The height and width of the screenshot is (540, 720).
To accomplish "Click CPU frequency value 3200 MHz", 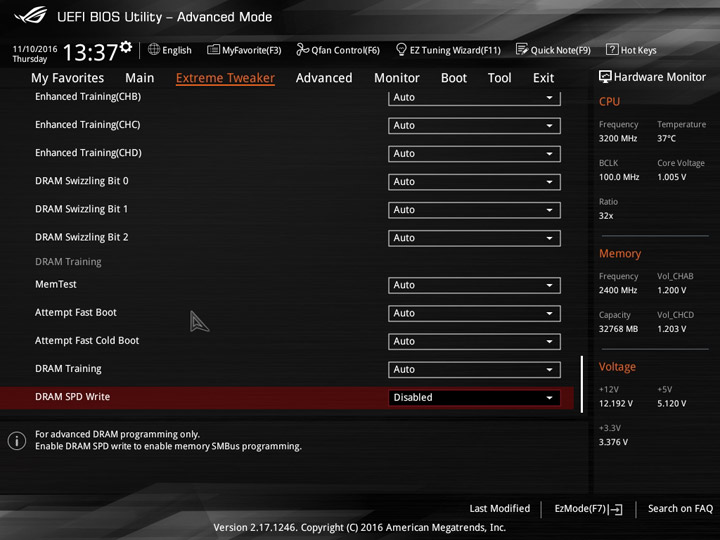I will pos(618,138).
